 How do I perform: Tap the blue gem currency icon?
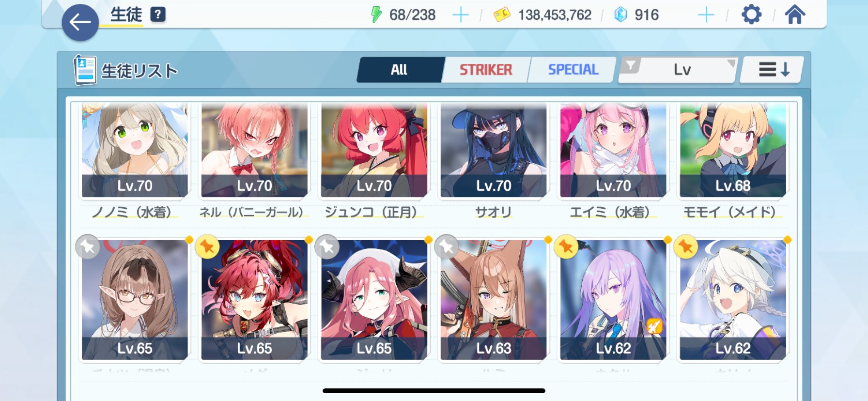[620, 15]
